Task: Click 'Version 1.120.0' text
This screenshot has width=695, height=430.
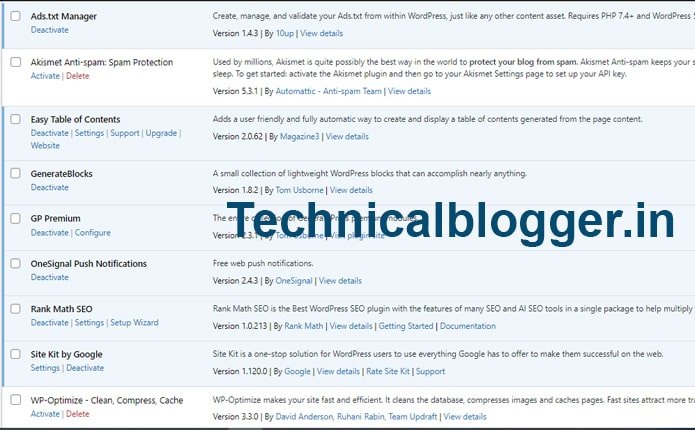Action: (x=240, y=371)
